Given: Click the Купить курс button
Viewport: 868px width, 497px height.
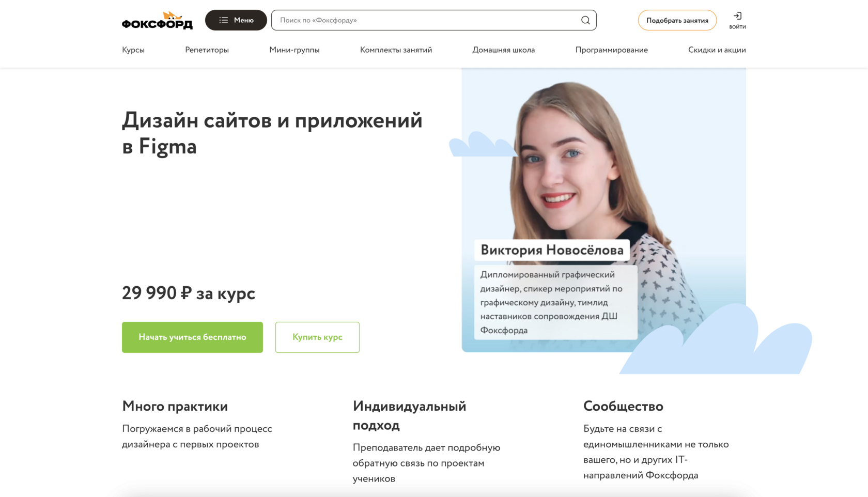Looking at the screenshot, I should (x=317, y=337).
